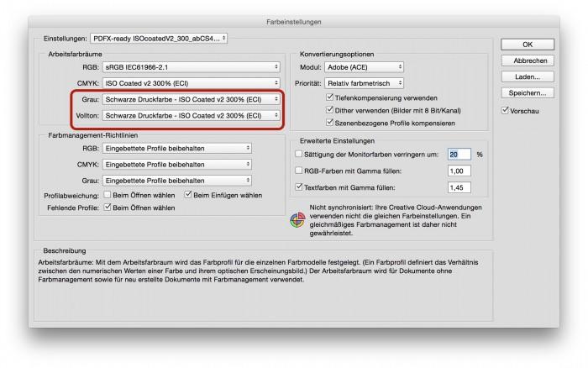588x368 pixels.
Task: Open the Grau working space dropdown
Action: (192, 99)
